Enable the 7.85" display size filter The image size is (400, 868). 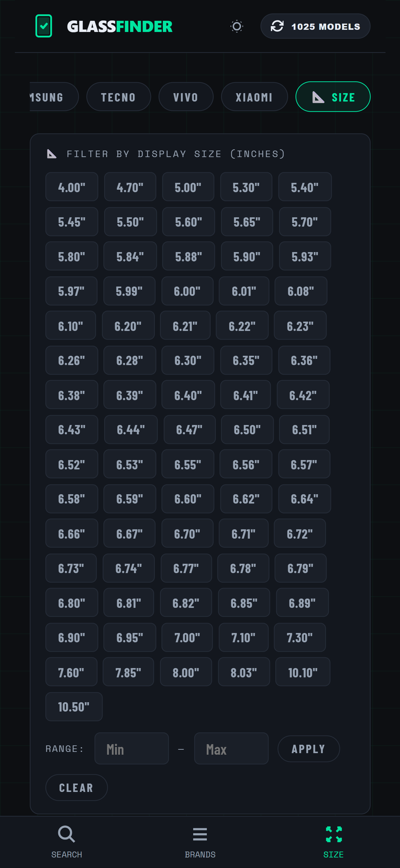coord(128,672)
